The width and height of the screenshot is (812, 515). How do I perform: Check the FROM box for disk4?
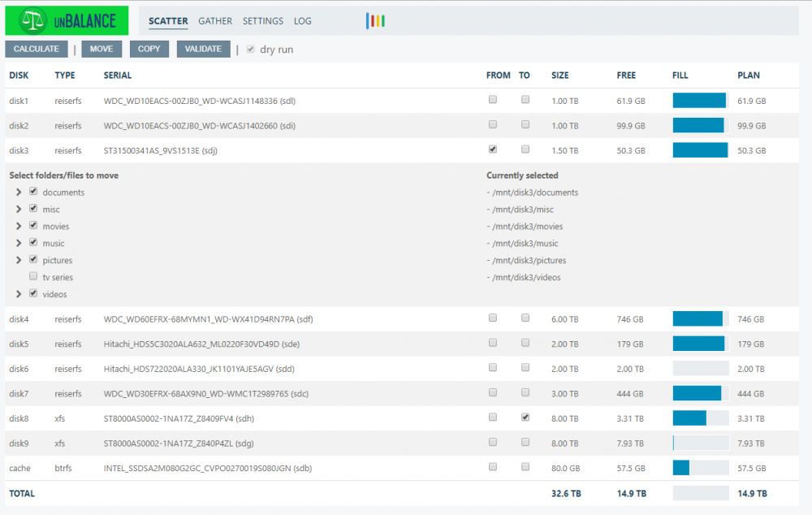(x=493, y=318)
